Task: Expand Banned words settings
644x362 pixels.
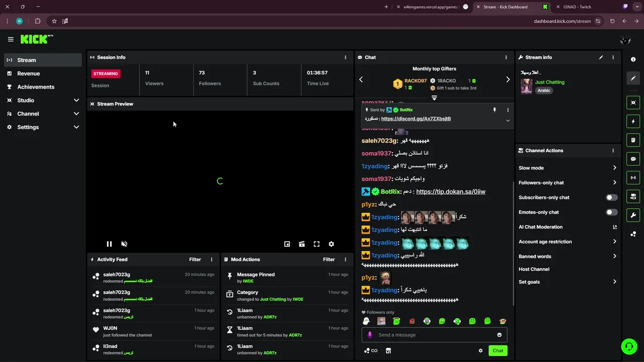Action: [x=568, y=256]
